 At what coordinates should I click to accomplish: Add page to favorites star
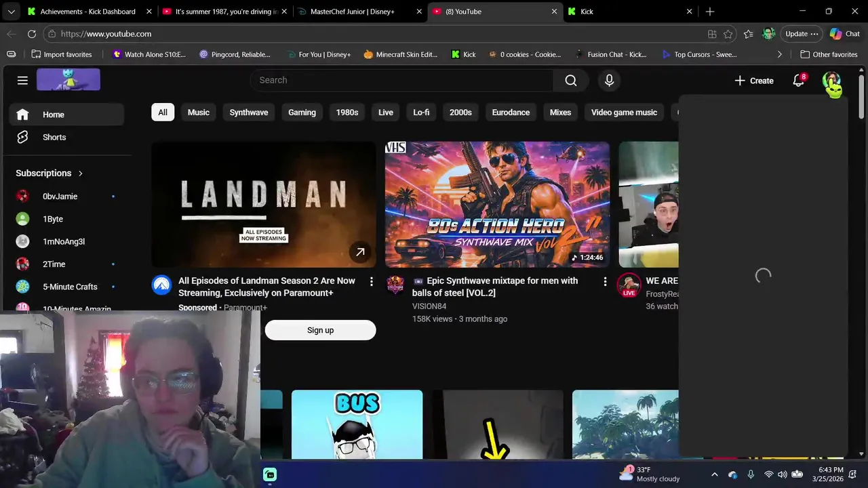728,34
